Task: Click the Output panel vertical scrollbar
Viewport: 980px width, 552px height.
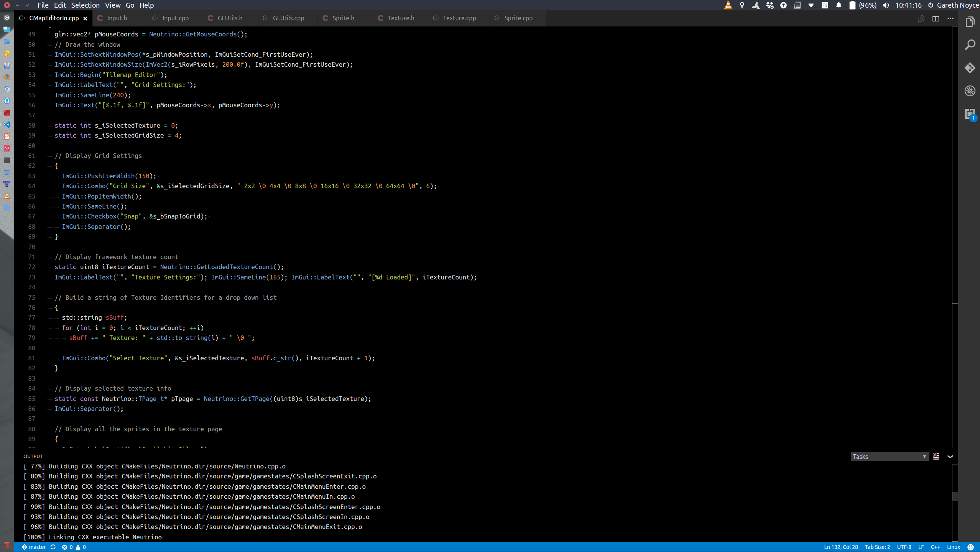Action: pyautogui.click(x=955, y=496)
